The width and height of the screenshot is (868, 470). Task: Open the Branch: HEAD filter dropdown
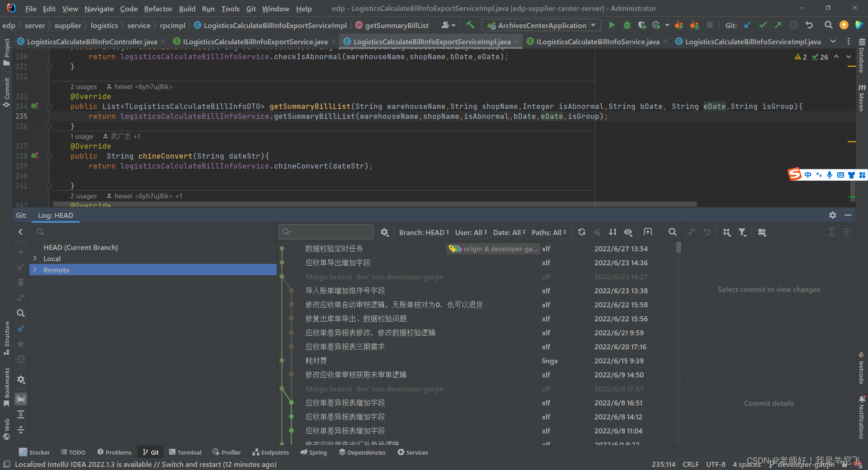coord(424,232)
